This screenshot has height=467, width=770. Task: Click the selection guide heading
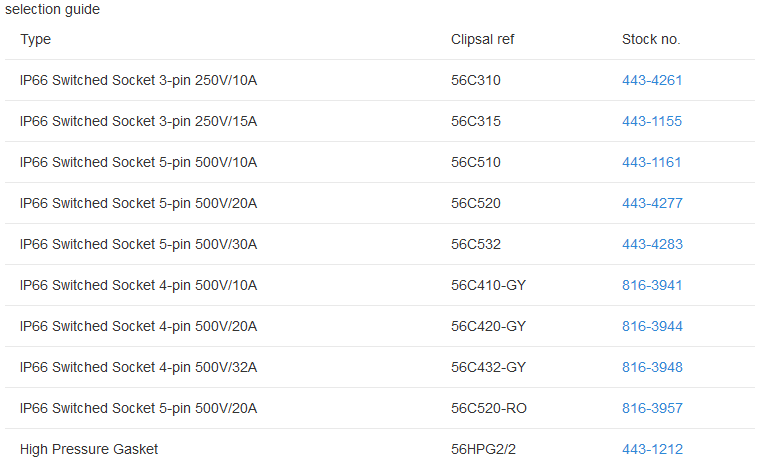(x=53, y=9)
